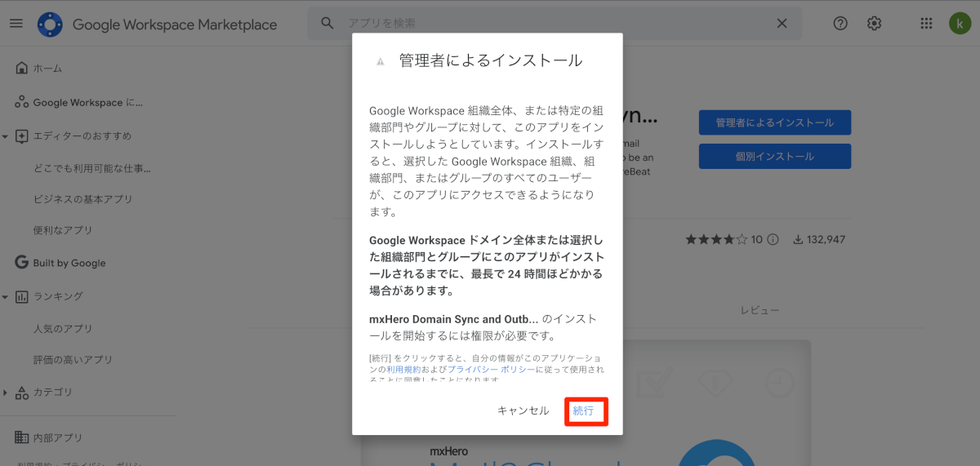Expand the カテゴリ section
The width and height of the screenshot is (980, 466).
pyautogui.click(x=5, y=393)
